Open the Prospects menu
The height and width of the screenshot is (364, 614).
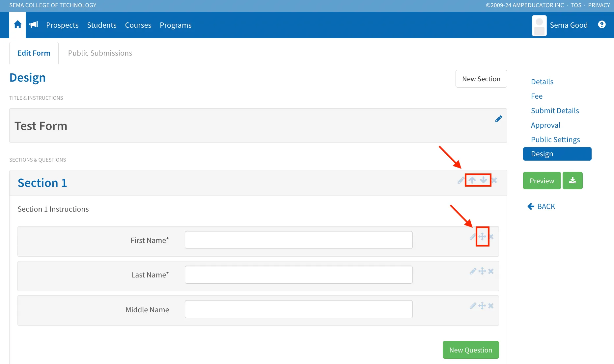[62, 25]
